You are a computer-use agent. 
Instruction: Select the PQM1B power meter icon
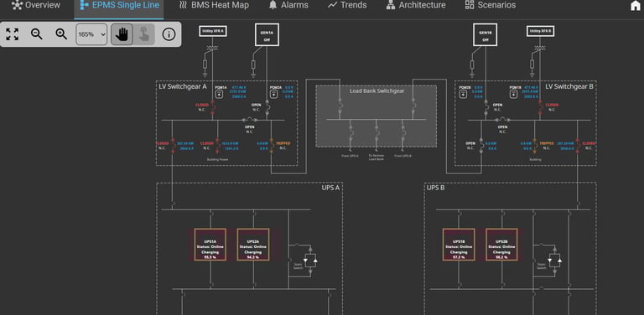pos(513,95)
